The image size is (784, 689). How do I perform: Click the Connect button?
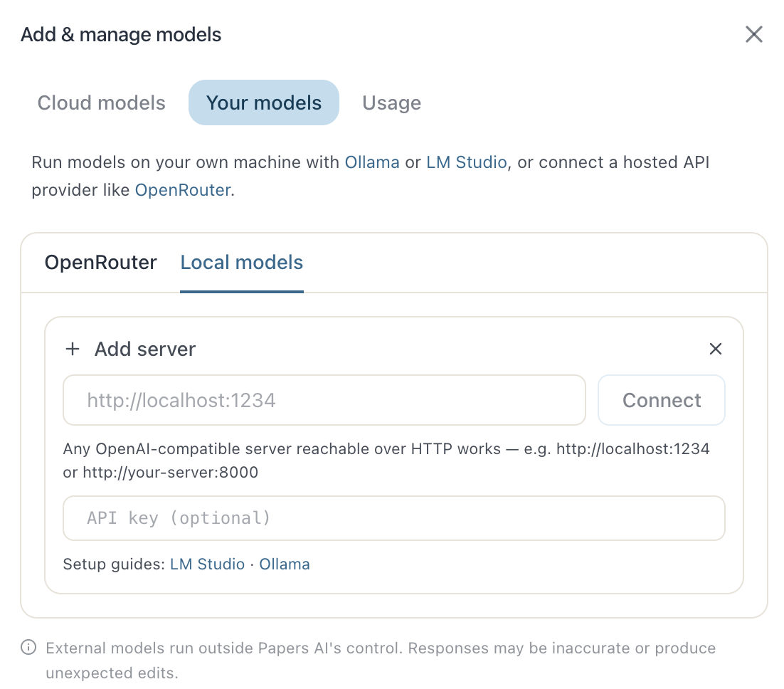pyautogui.click(x=662, y=400)
